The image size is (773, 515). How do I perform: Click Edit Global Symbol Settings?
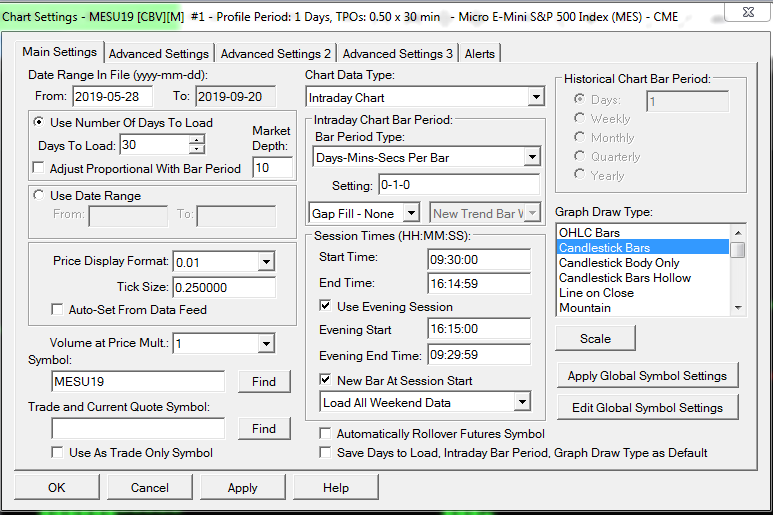[x=647, y=408]
